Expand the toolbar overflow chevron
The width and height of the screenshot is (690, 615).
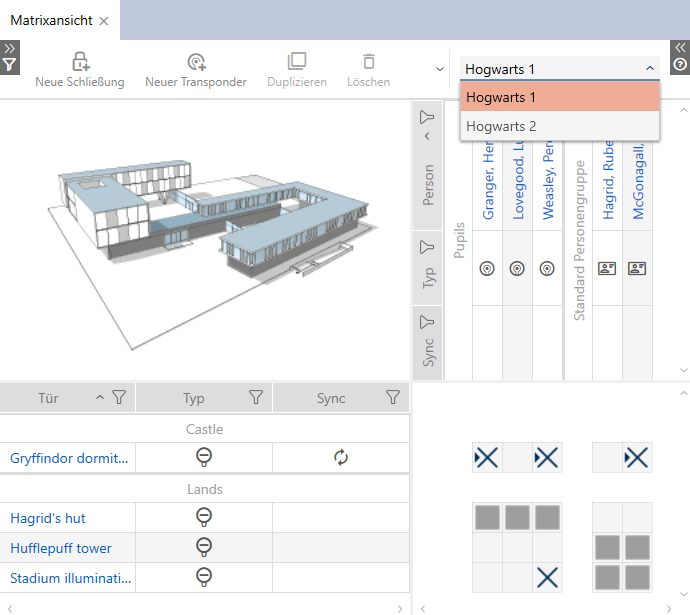click(439, 69)
